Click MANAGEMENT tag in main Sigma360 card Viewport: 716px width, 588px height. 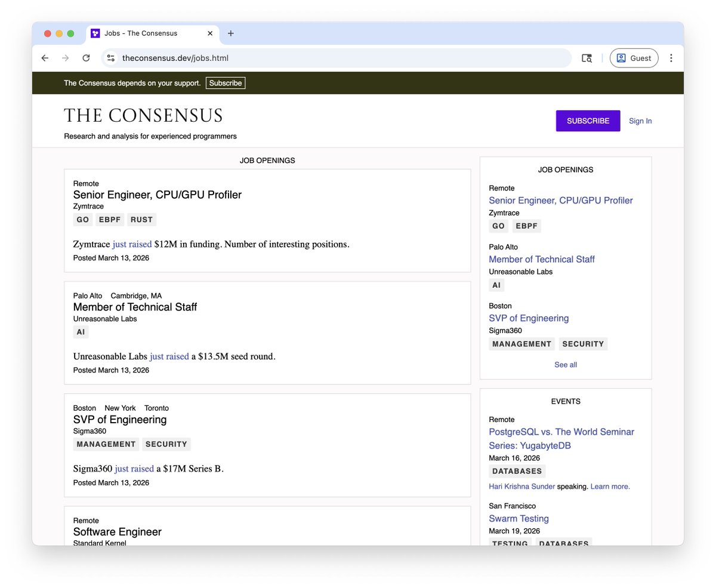pos(106,444)
